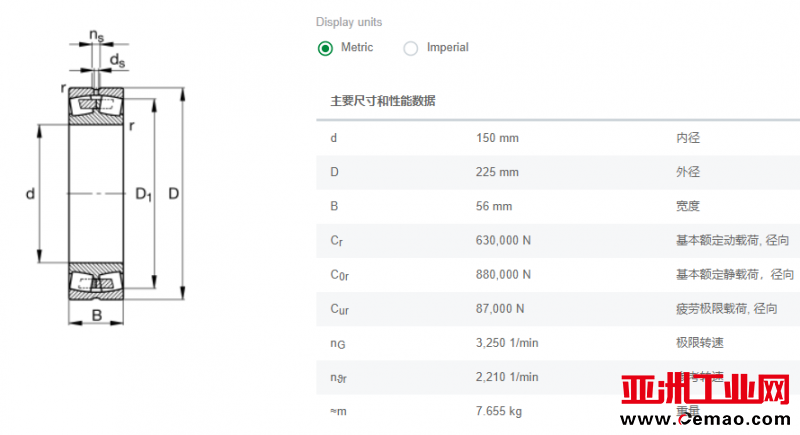Image resolution: width=800 pixels, height=435 pixels.
Task: Select the Metric radio button
Action: coord(325,48)
